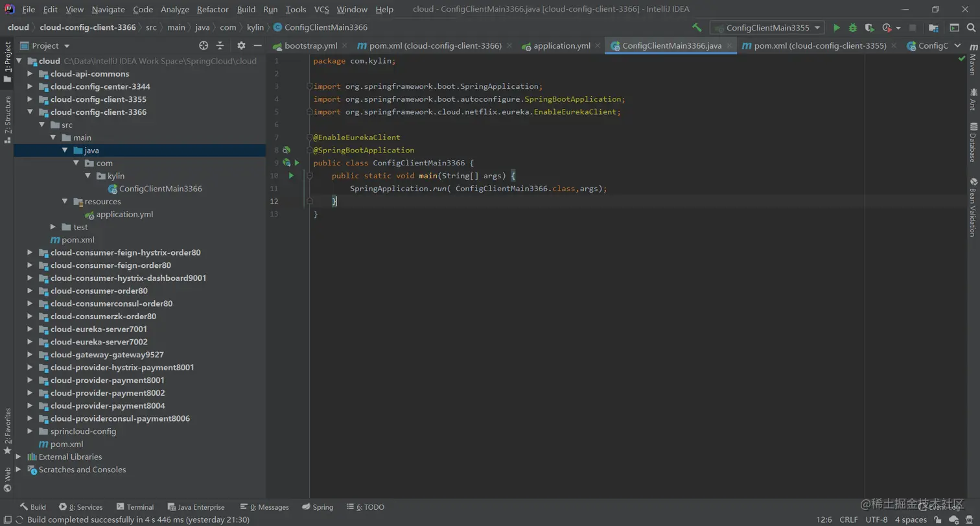Open the 0: Messages tool window

[264, 507]
